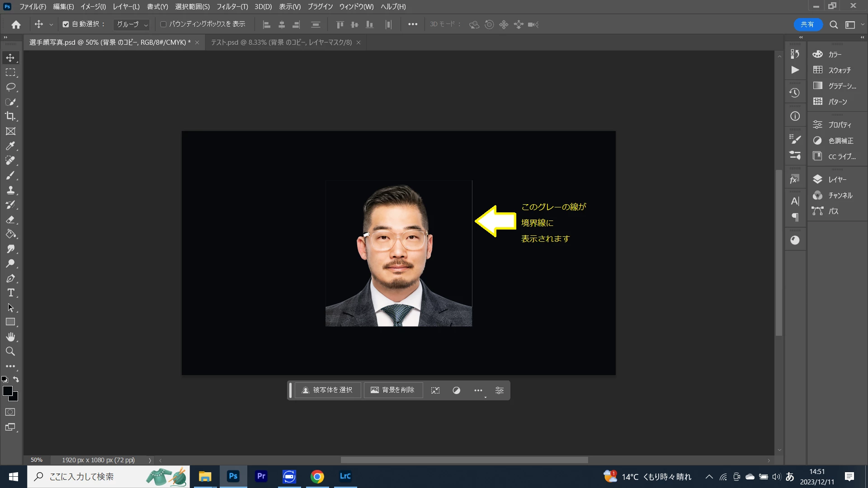
Task: Select the Lasso tool
Action: coord(10,87)
